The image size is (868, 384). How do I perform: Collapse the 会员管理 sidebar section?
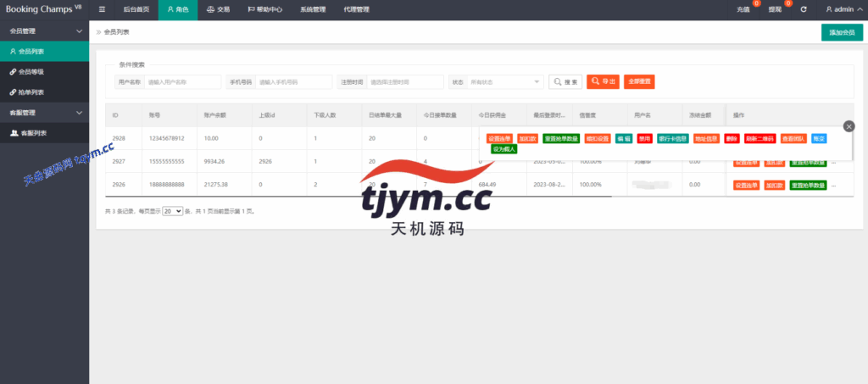(x=44, y=31)
